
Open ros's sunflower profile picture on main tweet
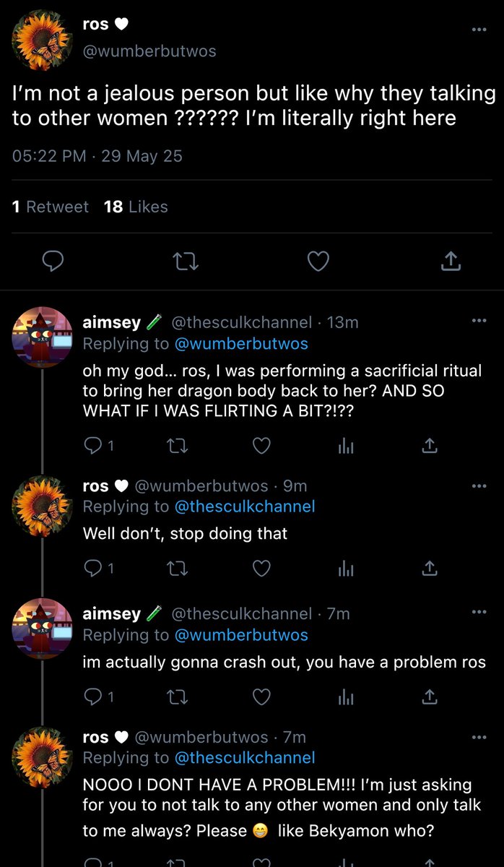pos(41,40)
